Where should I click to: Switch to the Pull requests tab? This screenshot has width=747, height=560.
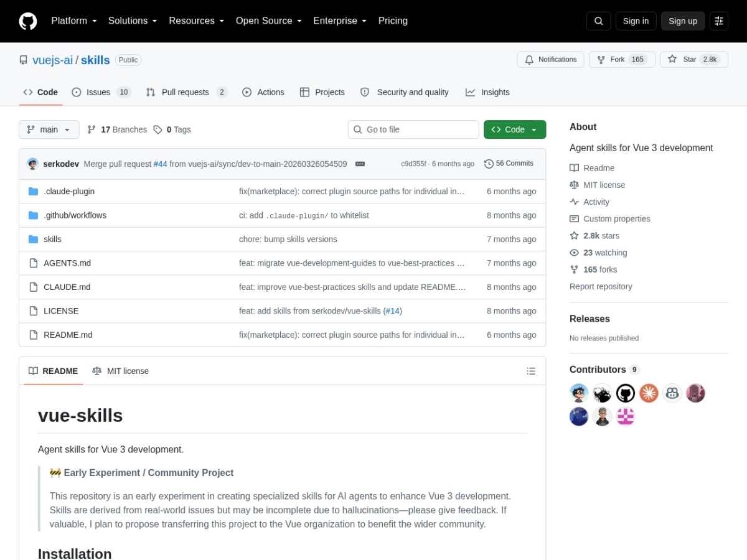click(x=187, y=92)
